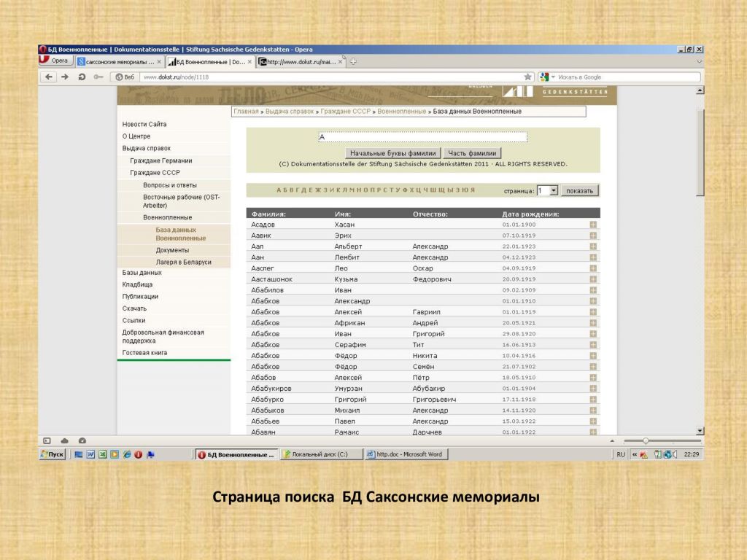Open 'Публикации' in the sidebar
Viewport: 747px width, 560px height.
pyautogui.click(x=140, y=296)
